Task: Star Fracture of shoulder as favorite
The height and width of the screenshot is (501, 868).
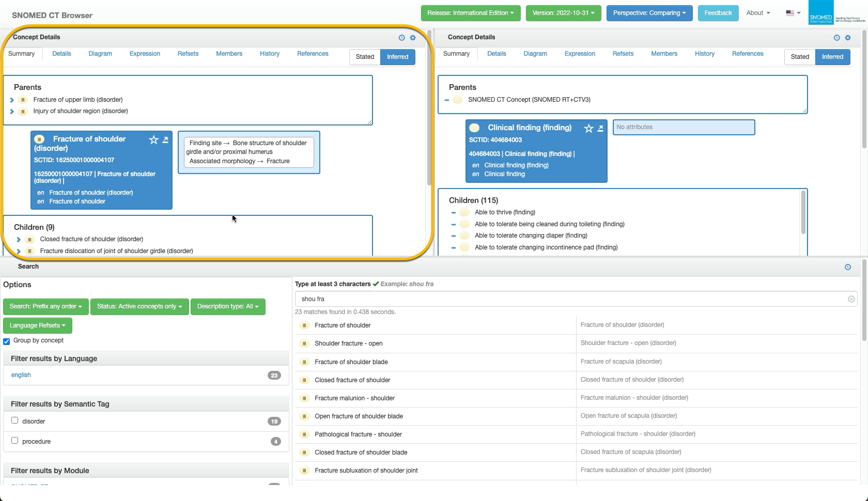Action: [x=153, y=140]
